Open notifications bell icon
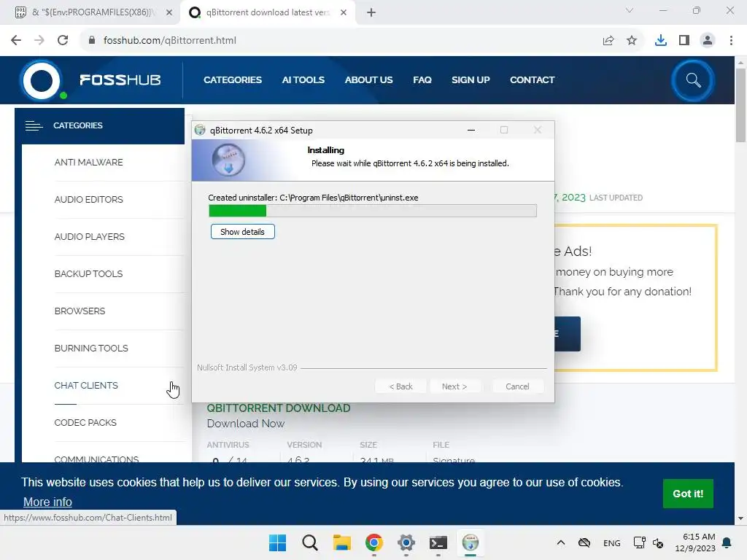747x560 pixels. tap(727, 542)
